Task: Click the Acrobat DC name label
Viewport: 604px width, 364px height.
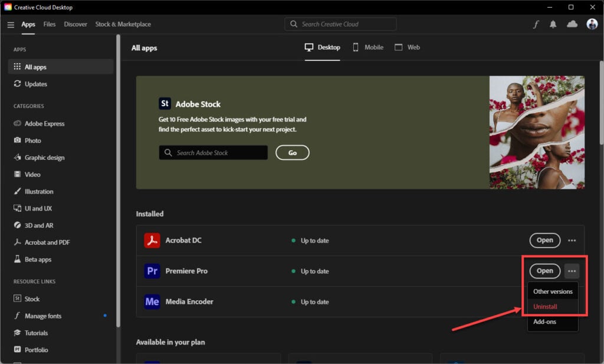Action: [183, 240]
